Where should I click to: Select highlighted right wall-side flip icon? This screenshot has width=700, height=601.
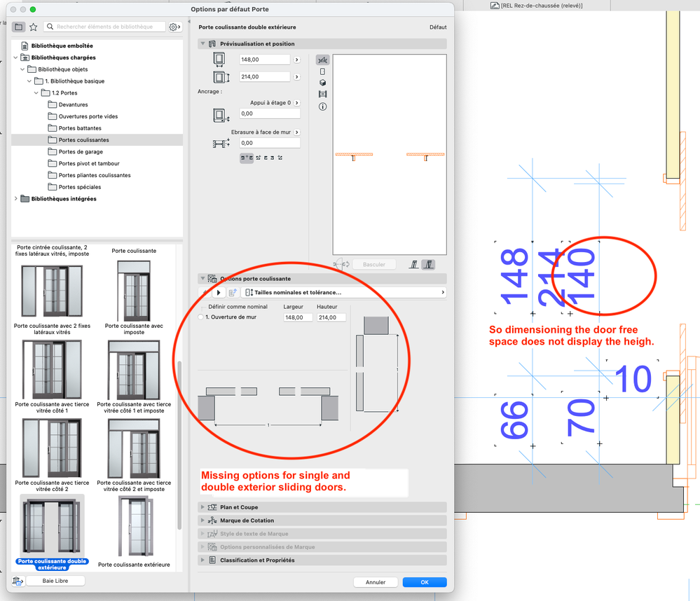click(429, 265)
